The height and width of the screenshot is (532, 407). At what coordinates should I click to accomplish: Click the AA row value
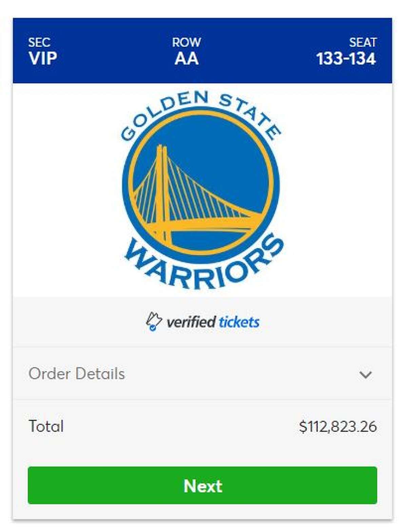[186, 59]
